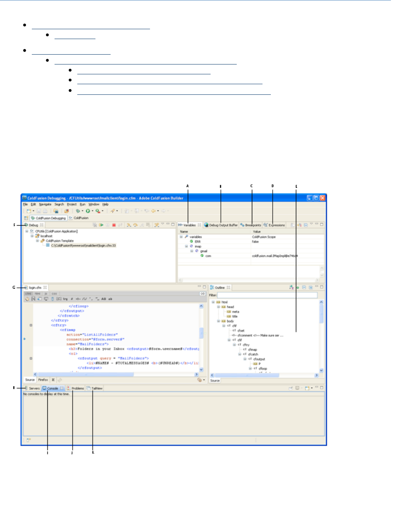Click the 'ab' lowercase icon in editor toolbar

tap(110, 299)
